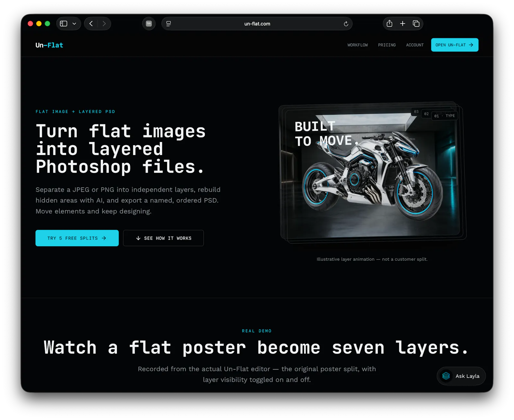Image resolution: width=514 pixels, height=420 pixels.
Task: Click Try 5 Free Splits button
Action: [x=77, y=238]
